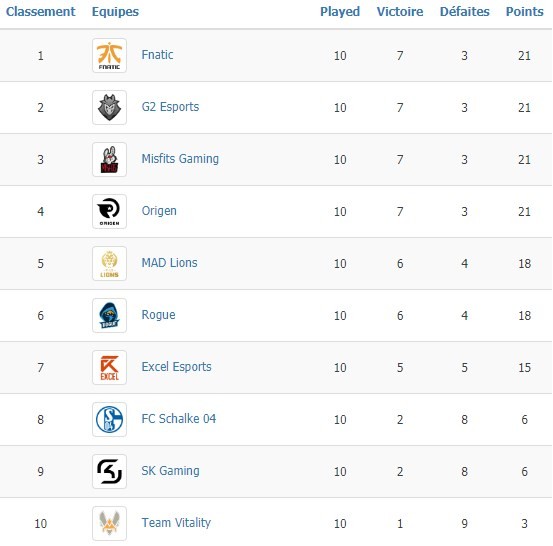This screenshot has height=546, width=553.
Task: Click the Played column header
Action: (340, 12)
